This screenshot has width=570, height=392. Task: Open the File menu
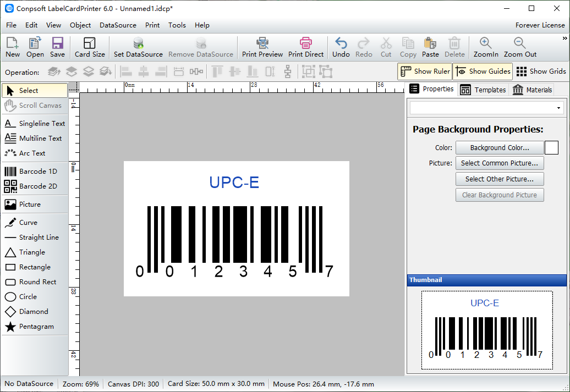click(x=11, y=25)
